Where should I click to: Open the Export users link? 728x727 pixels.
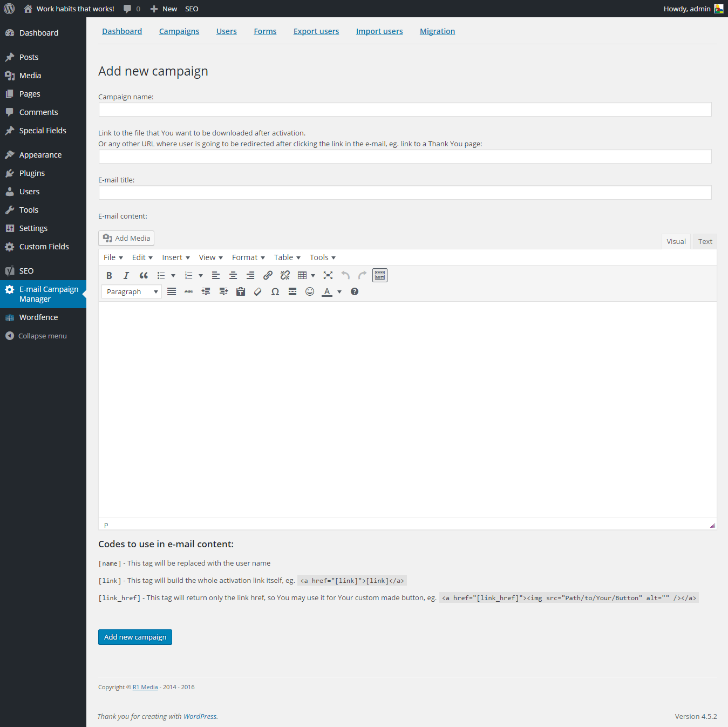point(316,31)
